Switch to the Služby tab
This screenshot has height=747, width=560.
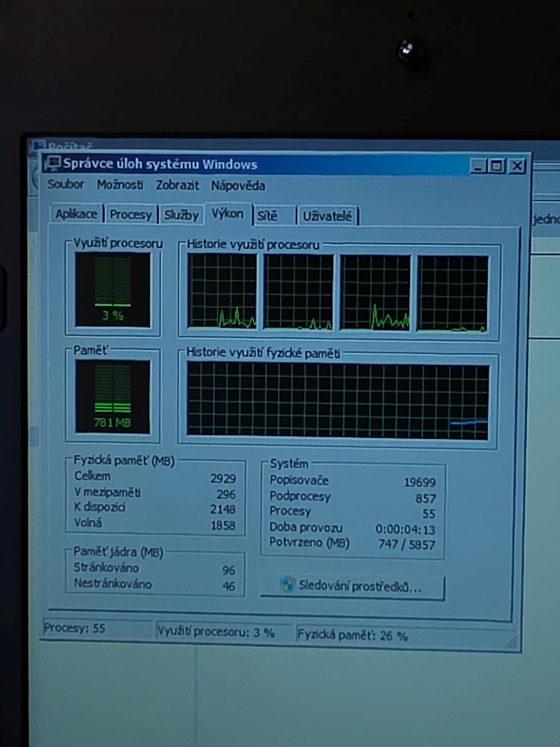(x=181, y=215)
